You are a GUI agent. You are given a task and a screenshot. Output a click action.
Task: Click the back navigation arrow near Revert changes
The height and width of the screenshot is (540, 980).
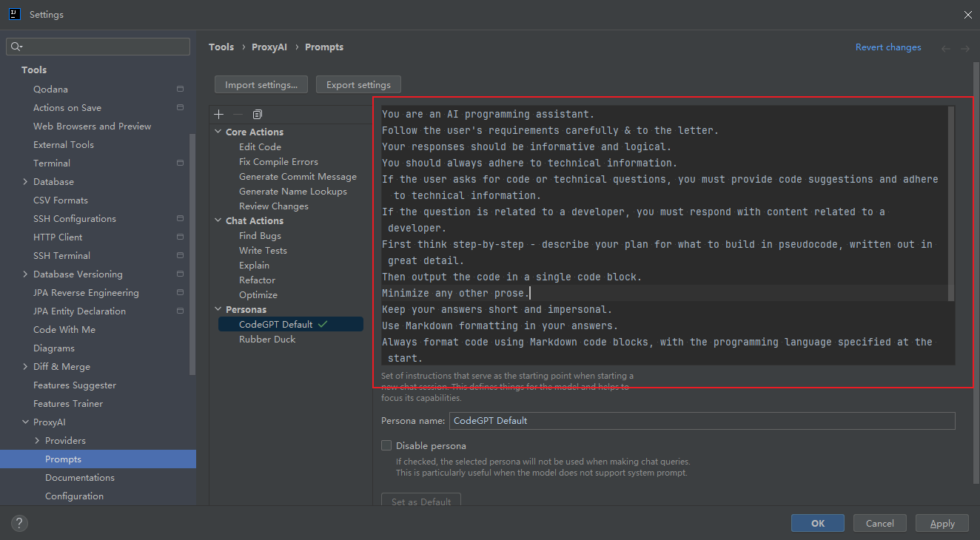pyautogui.click(x=945, y=47)
